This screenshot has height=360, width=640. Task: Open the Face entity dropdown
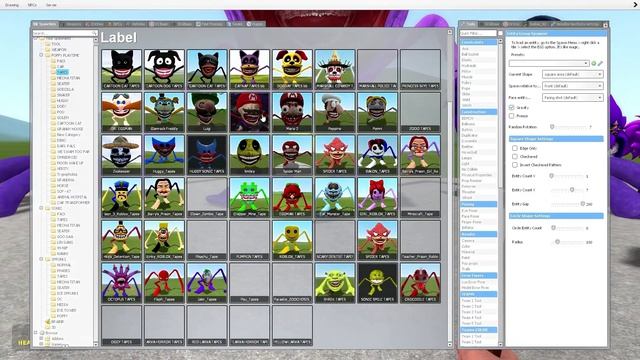pos(573,98)
